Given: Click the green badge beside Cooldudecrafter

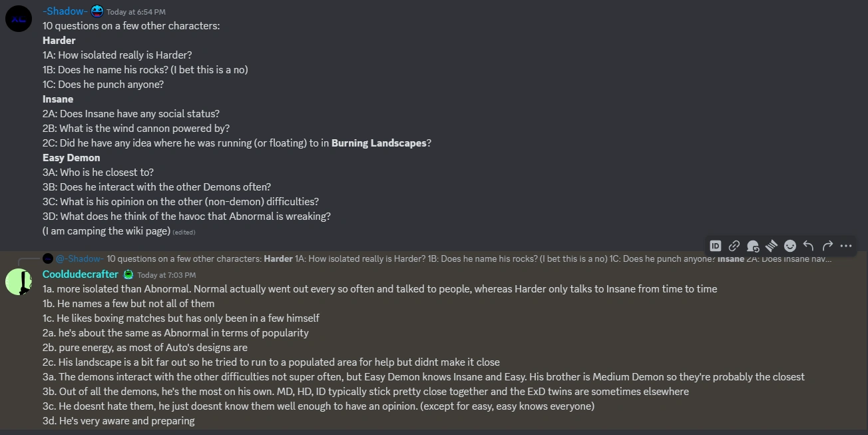Looking at the screenshot, I should (128, 274).
